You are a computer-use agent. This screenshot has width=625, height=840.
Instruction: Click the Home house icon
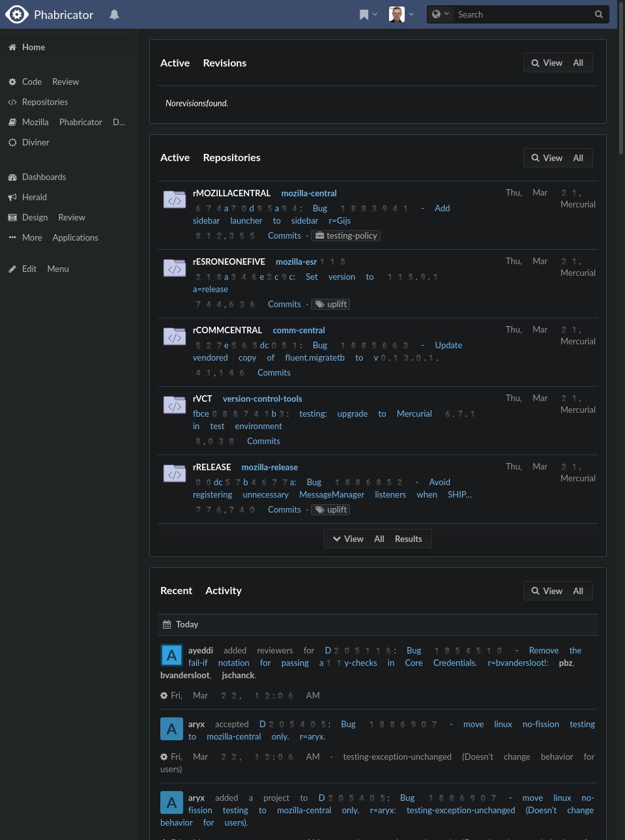pyautogui.click(x=12, y=47)
